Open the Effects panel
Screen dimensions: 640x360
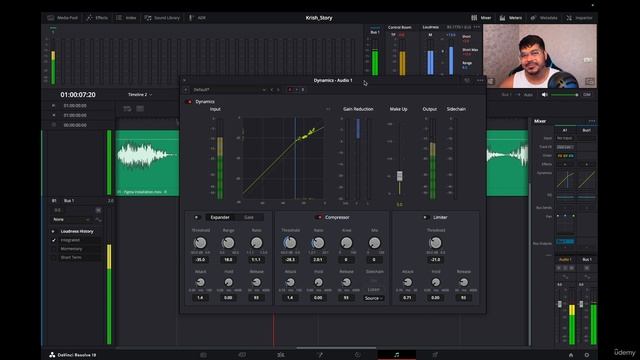(97, 18)
